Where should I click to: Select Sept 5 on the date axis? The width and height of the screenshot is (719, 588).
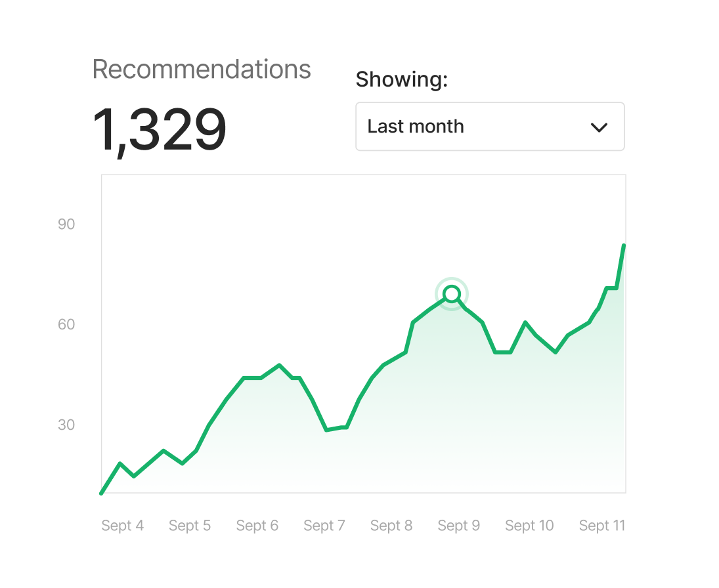pos(190,526)
